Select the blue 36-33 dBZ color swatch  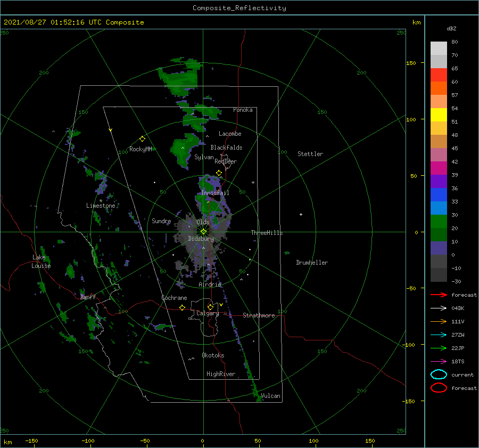point(439,195)
